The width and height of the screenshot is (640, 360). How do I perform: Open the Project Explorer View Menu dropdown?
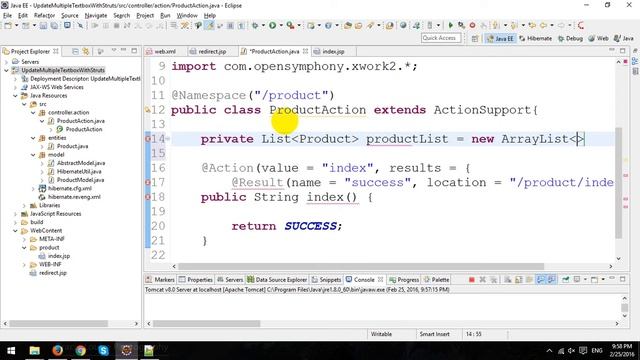click(114, 51)
